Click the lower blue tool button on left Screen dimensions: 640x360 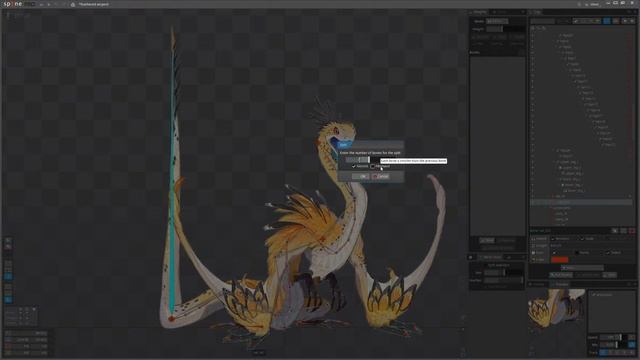click(8, 300)
